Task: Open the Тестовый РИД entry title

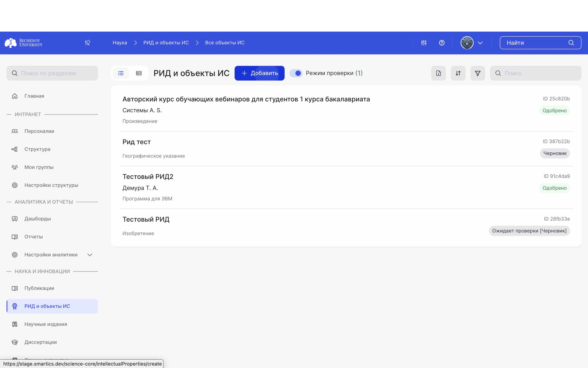Action: coord(146,219)
